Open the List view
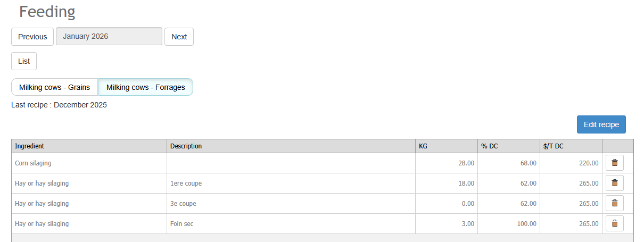 coord(24,61)
